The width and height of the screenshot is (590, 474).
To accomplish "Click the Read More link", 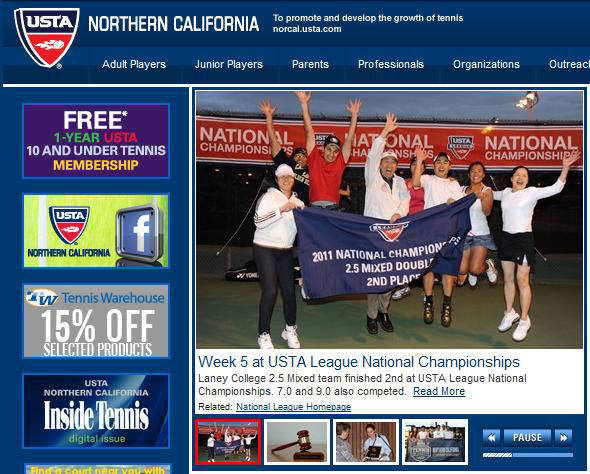I will (439, 391).
